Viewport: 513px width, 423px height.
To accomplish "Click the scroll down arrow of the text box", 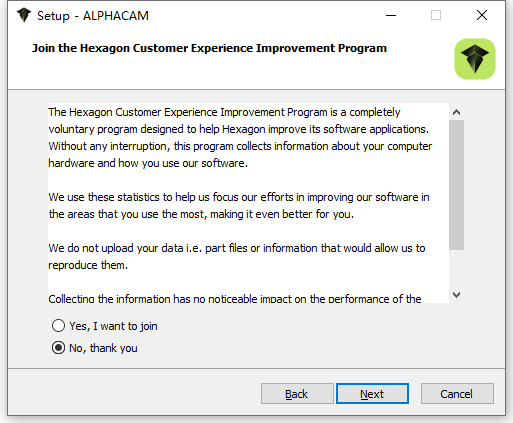I will pyautogui.click(x=456, y=295).
